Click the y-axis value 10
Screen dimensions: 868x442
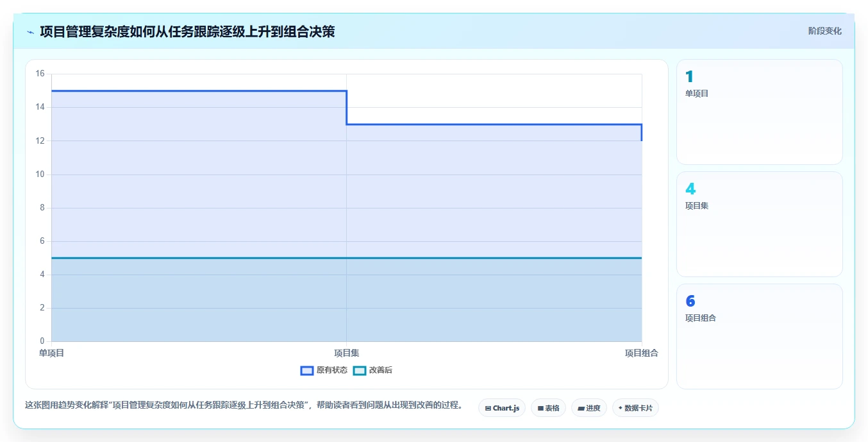click(x=40, y=174)
